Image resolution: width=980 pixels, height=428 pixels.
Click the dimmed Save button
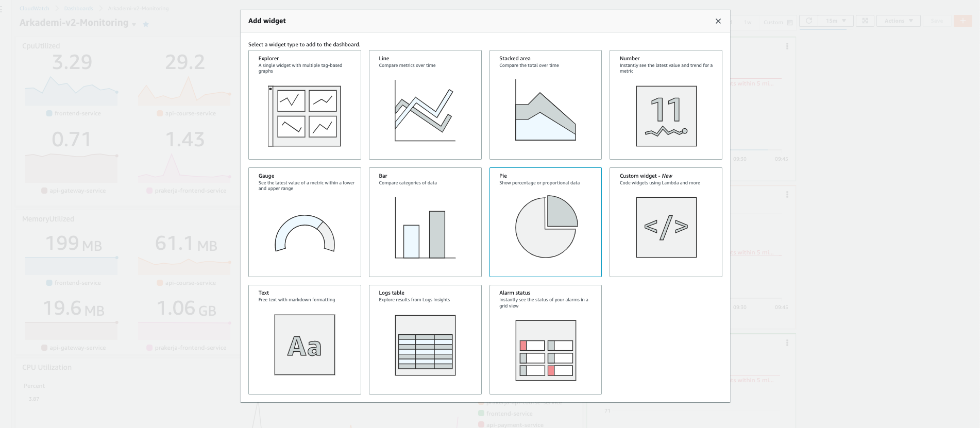point(937,21)
